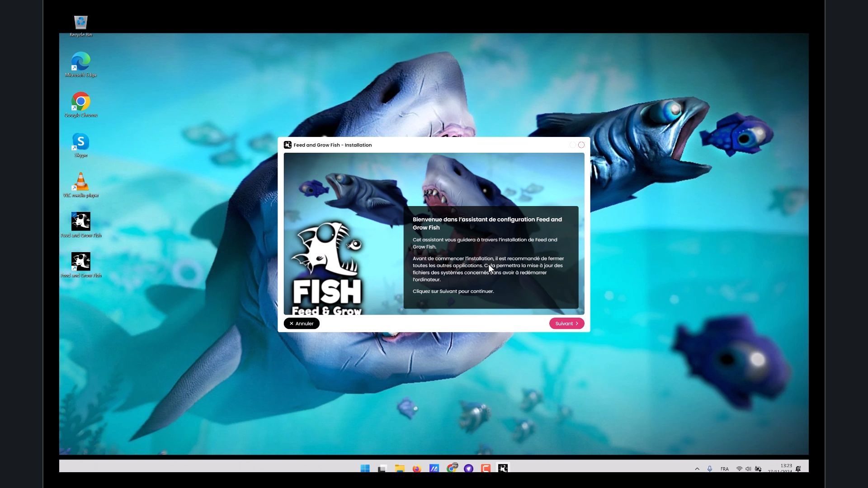Image resolution: width=868 pixels, height=488 pixels.
Task: Click the 'Avant de commencer l'installation' paragraph
Action: pyautogui.click(x=488, y=269)
